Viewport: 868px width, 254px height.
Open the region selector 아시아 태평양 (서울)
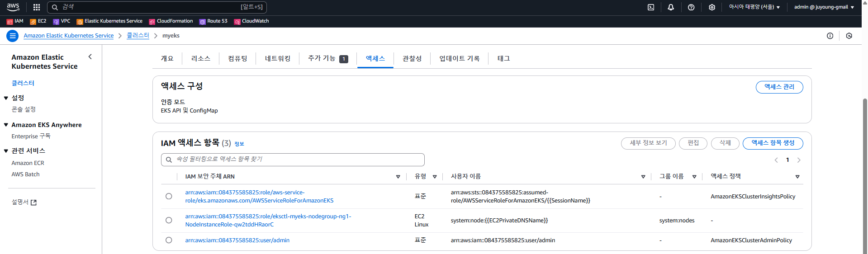[x=754, y=7]
